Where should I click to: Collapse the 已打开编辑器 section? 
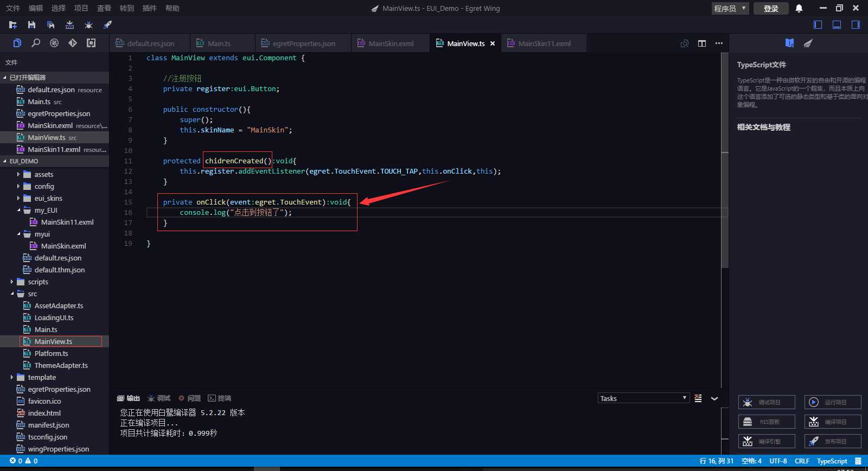pyautogui.click(x=54, y=78)
